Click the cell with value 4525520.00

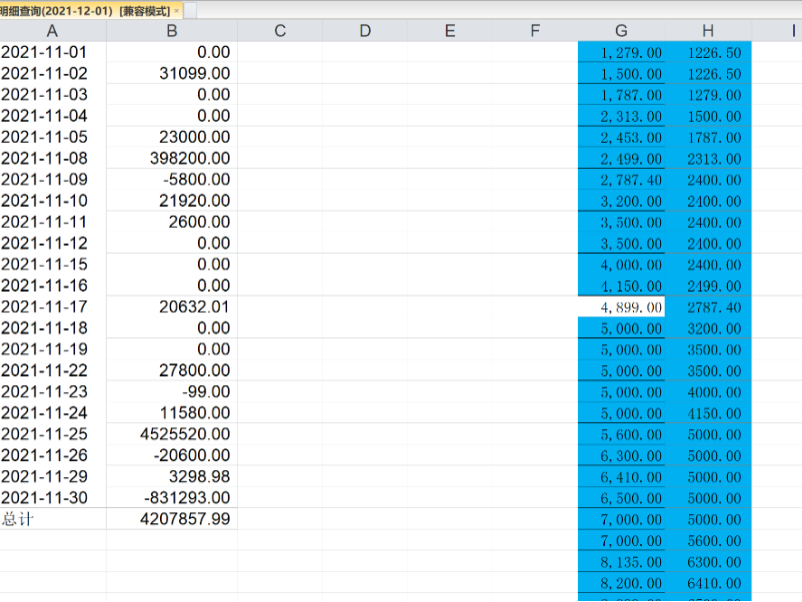coord(172,434)
